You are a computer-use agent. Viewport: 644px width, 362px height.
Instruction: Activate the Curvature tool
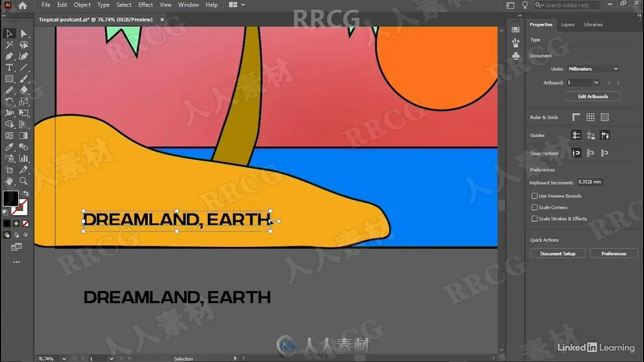[24, 56]
